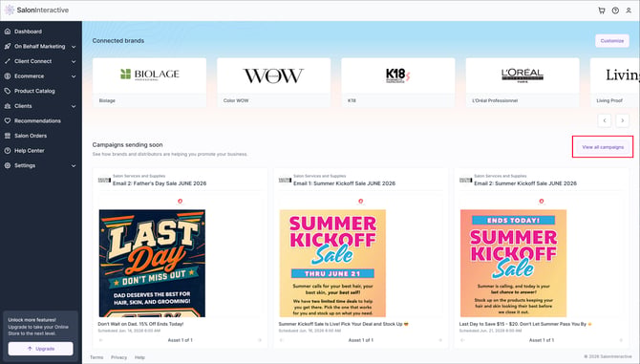Click the Product Catalog tag icon

click(x=8, y=91)
